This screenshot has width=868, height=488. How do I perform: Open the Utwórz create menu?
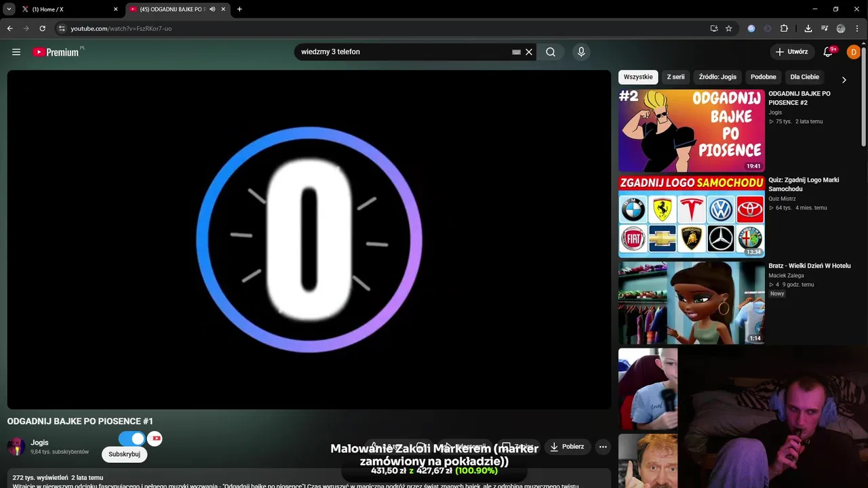click(x=792, y=52)
